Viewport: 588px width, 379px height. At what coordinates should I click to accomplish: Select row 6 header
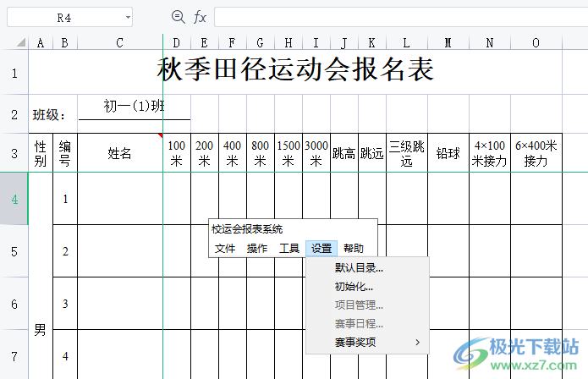pyautogui.click(x=14, y=304)
